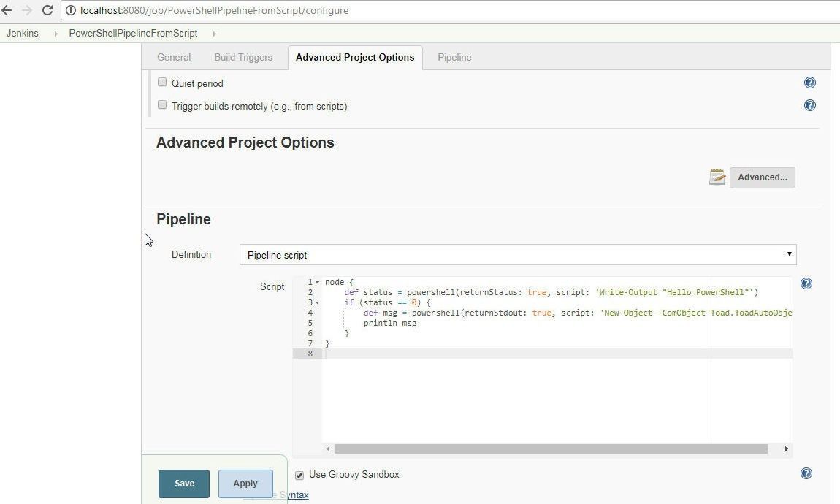The image size is (840, 504).
Task: Open the Jenkins breadcrumb link
Action: (x=23, y=33)
